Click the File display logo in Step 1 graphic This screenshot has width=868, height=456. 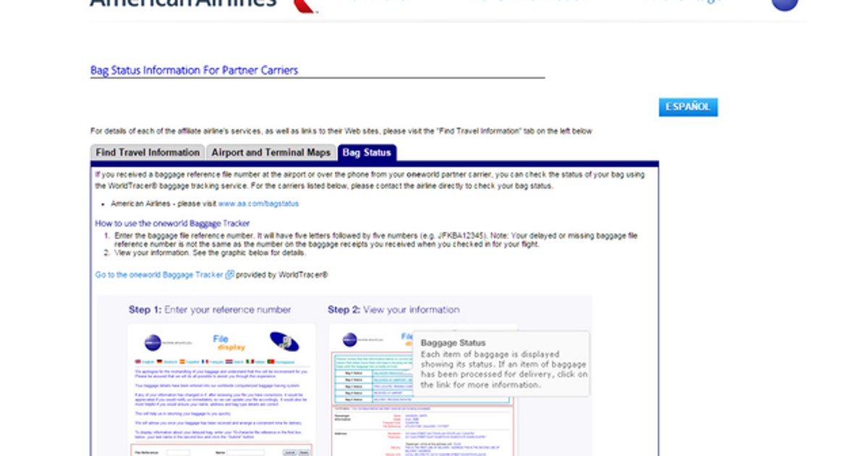(229, 342)
